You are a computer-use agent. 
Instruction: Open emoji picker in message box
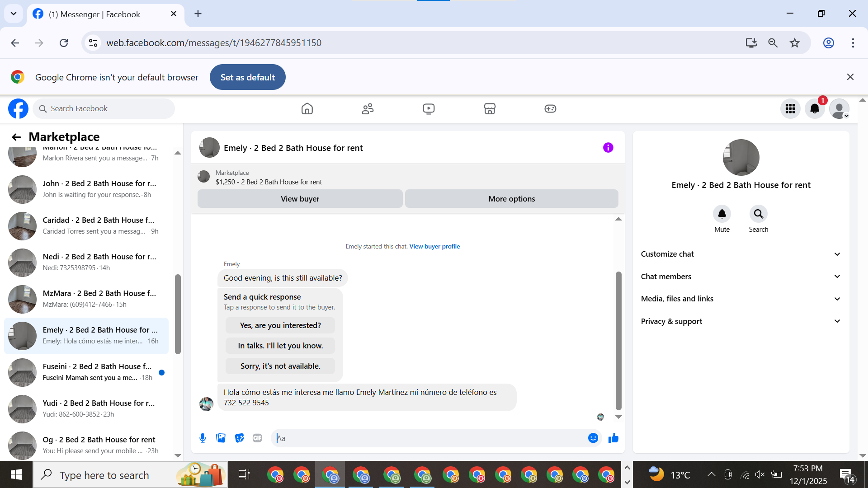pos(593,438)
